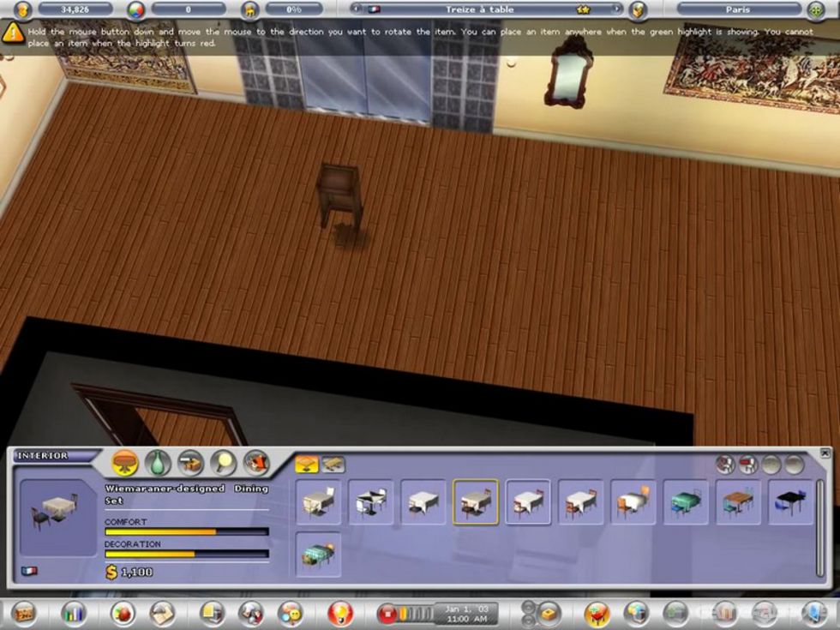Pick the black-and-white table dining set
This screenshot has width=840, height=630.
click(x=370, y=502)
